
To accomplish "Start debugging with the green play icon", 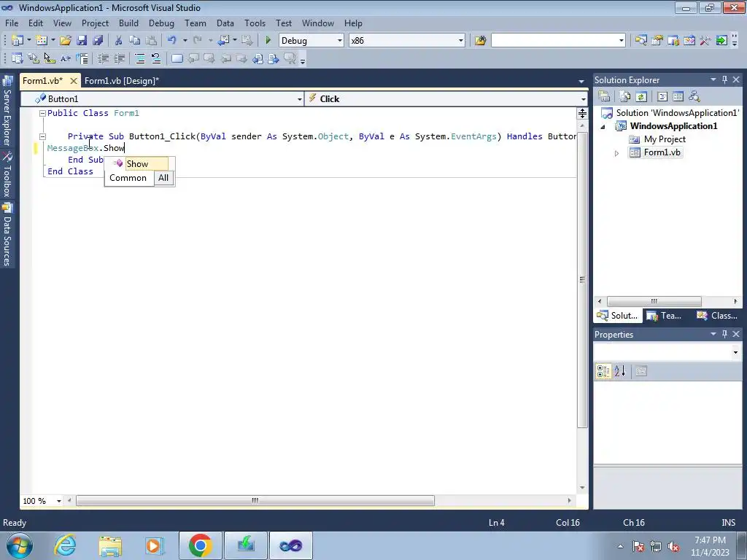I will coord(268,41).
